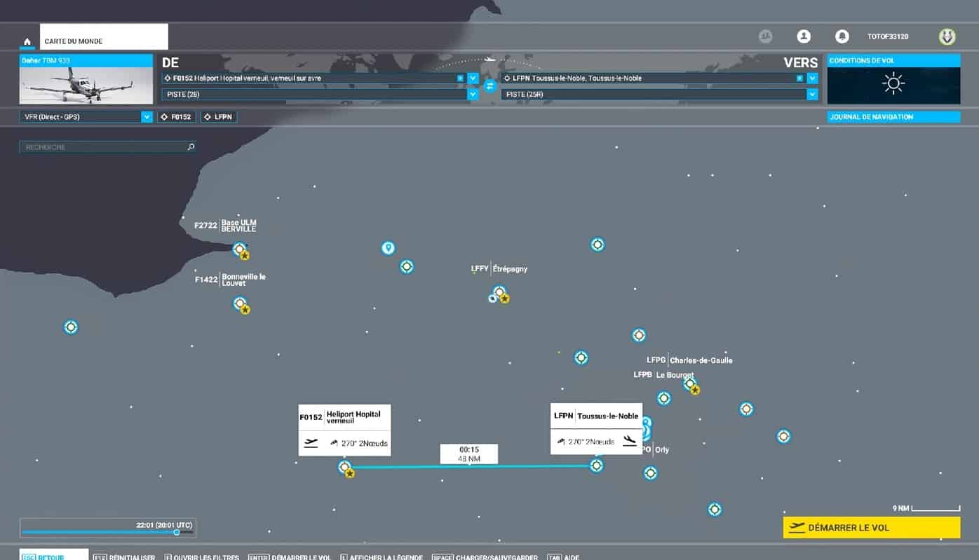Click the home icon in top bar
Image resolution: width=979 pixels, height=560 pixels.
(x=27, y=41)
